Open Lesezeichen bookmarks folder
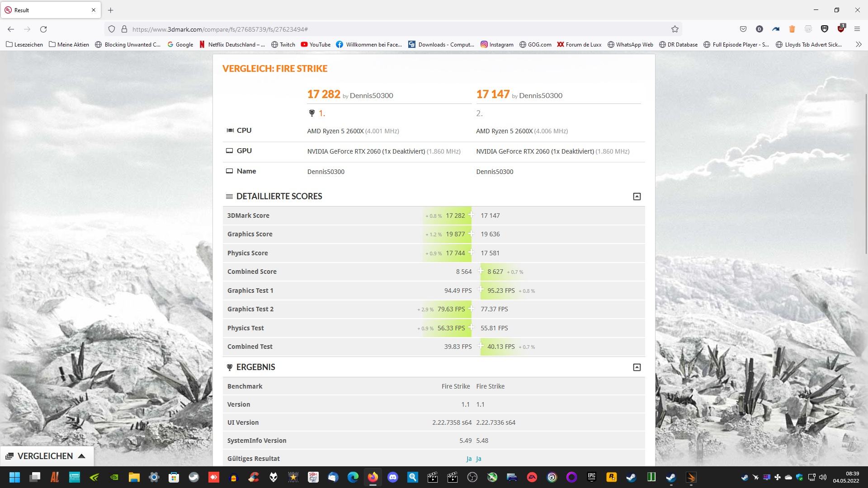Image resolution: width=868 pixels, height=488 pixels. point(24,44)
